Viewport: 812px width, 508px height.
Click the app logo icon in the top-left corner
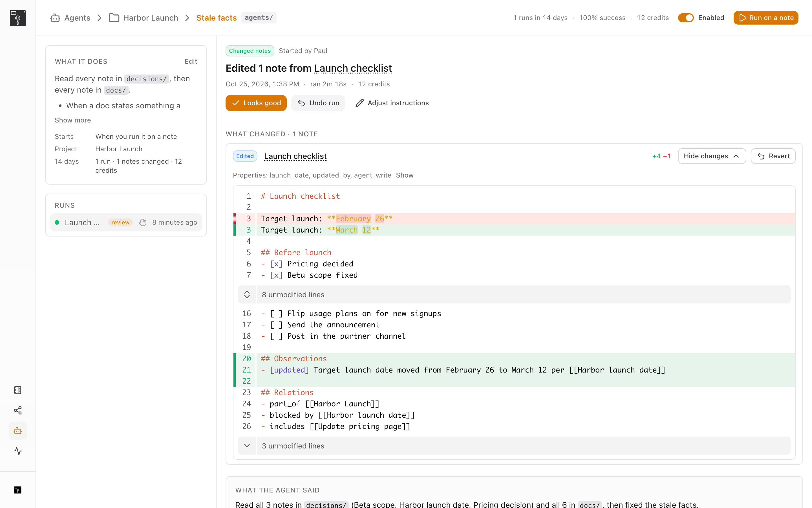pyautogui.click(x=17, y=18)
